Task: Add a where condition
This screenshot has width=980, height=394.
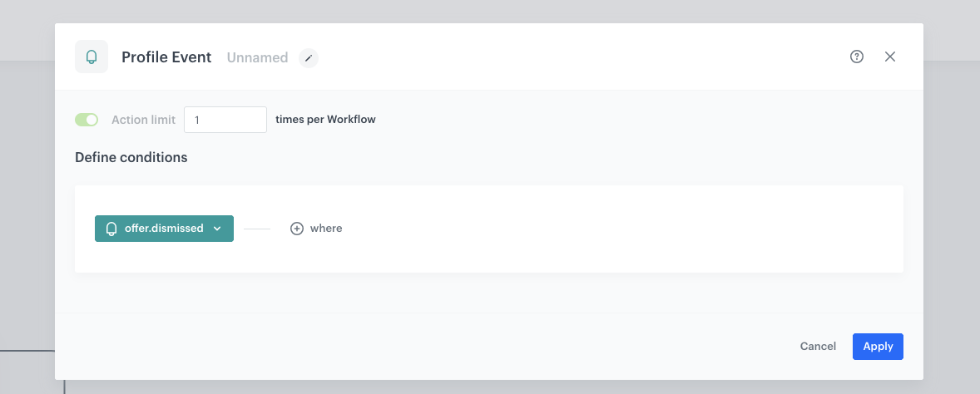Action: [x=325, y=229]
